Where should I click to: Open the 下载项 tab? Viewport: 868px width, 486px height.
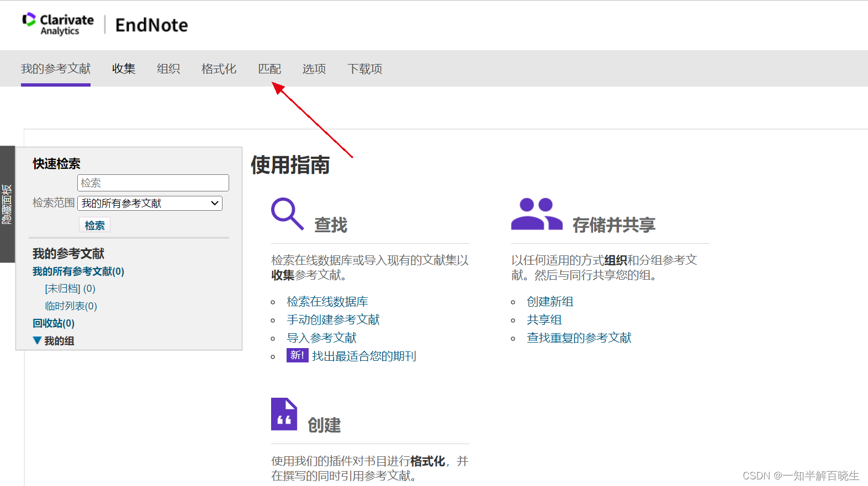coord(364,69)
